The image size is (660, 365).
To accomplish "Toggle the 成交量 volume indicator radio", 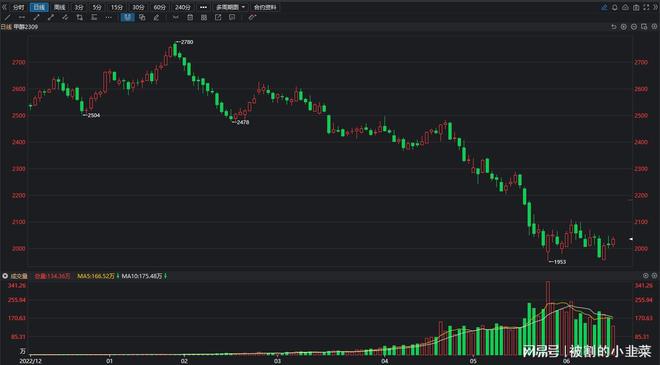I will tap(5, 276).
